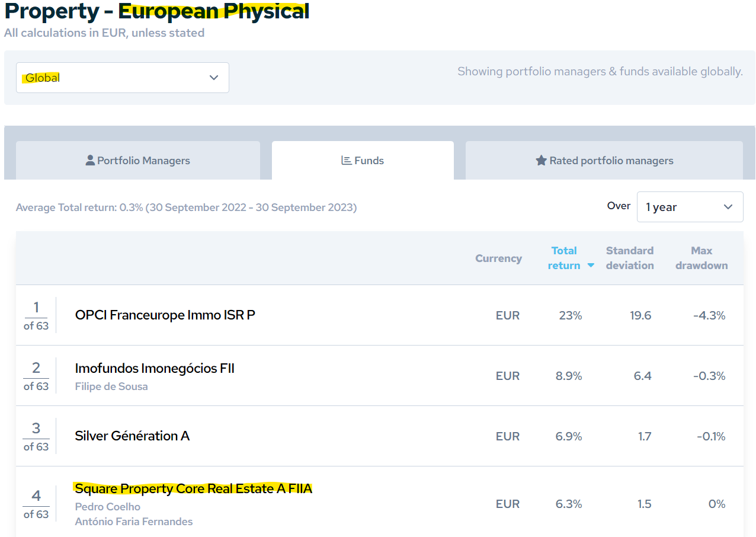Image resolution: width=756 pixels, height=537 pixels.
Task: Open Square Property Core Real Estate A FIIA
Action: click(193, 488)
